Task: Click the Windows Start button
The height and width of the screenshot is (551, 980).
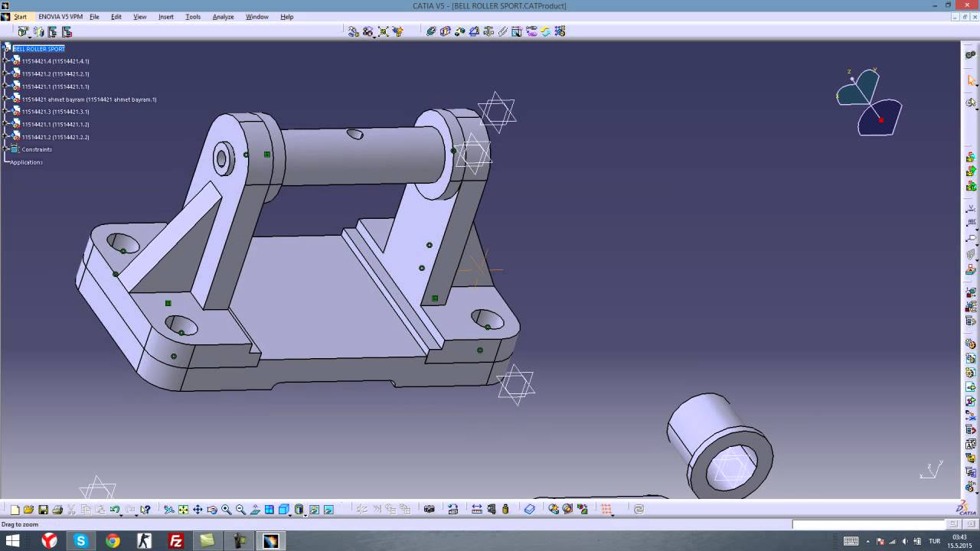Action: pyautogui.click(x=13, y=541)
